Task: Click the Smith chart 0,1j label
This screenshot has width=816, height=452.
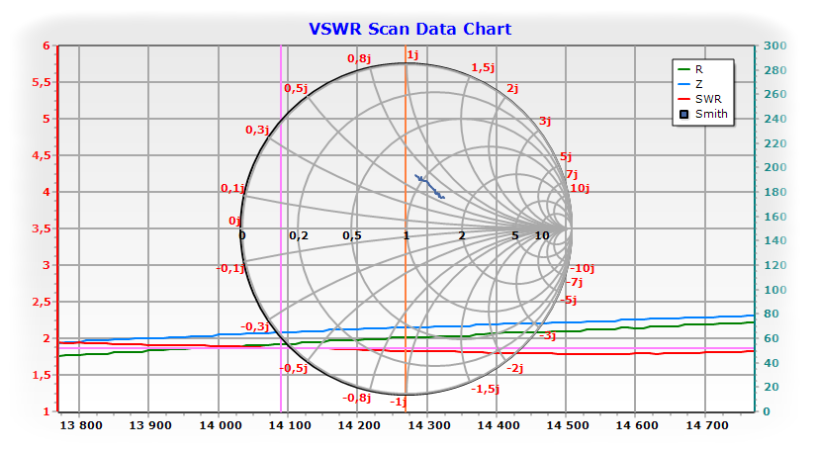Action: pyautogui.click(x=232, y=188)
